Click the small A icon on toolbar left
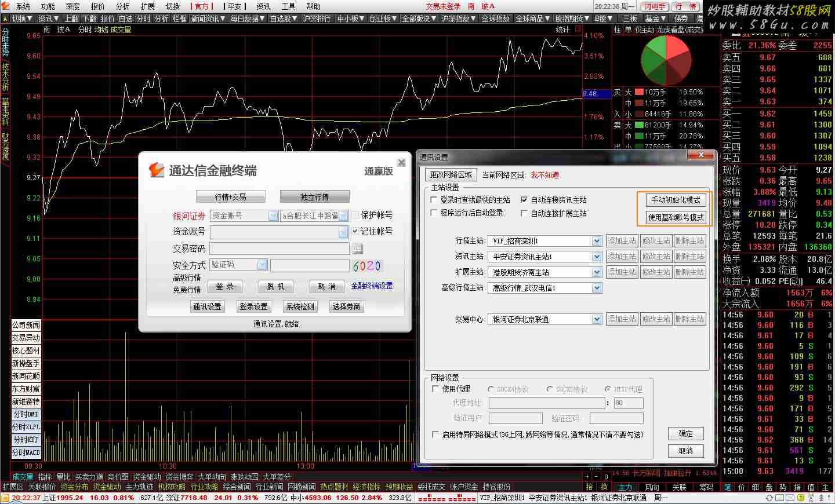The width and height of the screenshot is (835, 504). 5,19
